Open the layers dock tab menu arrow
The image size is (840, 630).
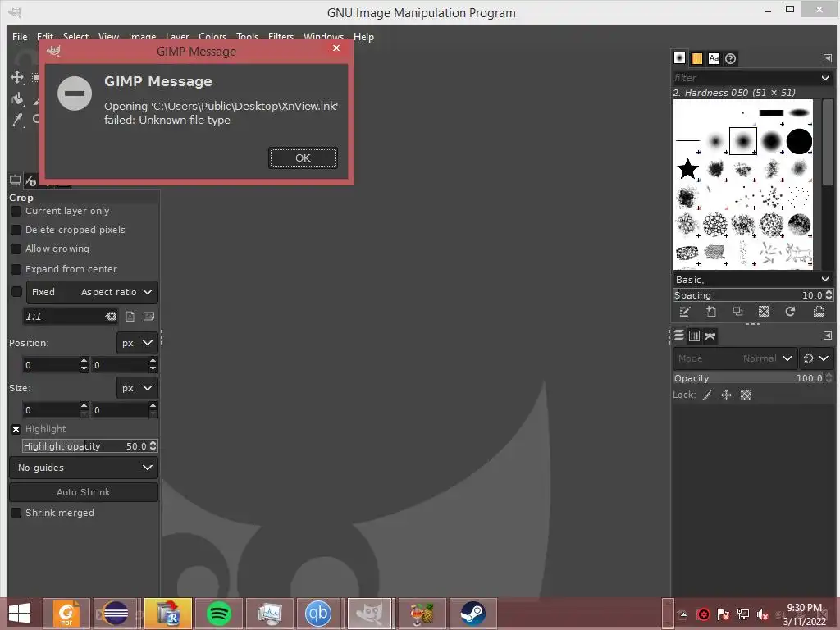(x=827, y=336)
